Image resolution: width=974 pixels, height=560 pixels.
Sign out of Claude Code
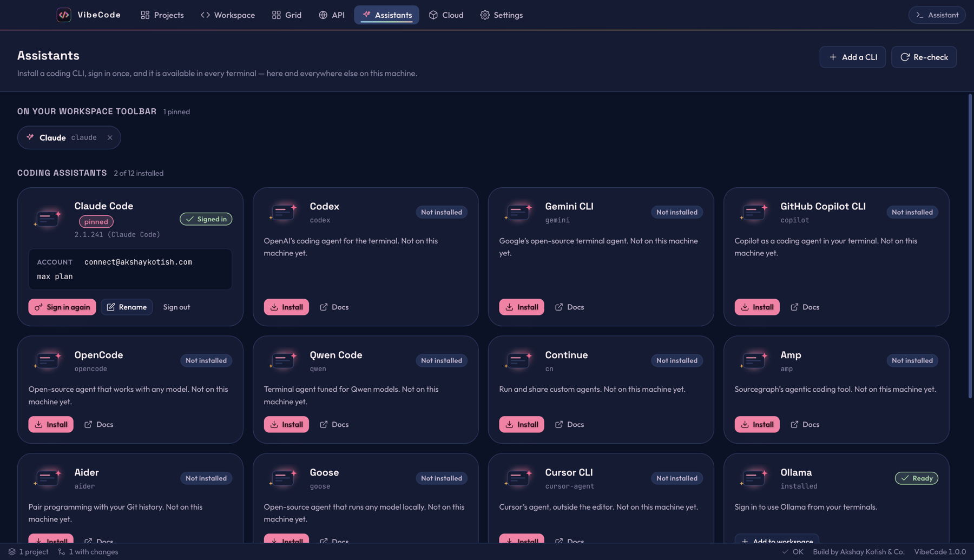pos(176,307)
